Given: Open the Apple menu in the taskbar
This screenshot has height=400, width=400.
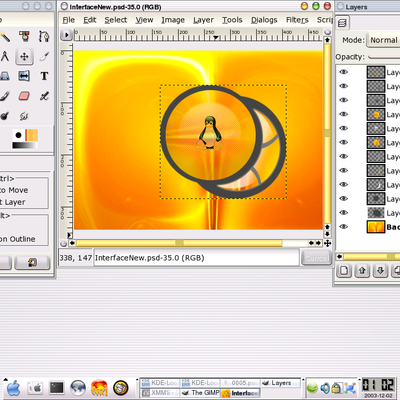Looking at the screenshot, I should tap(13, 389).
